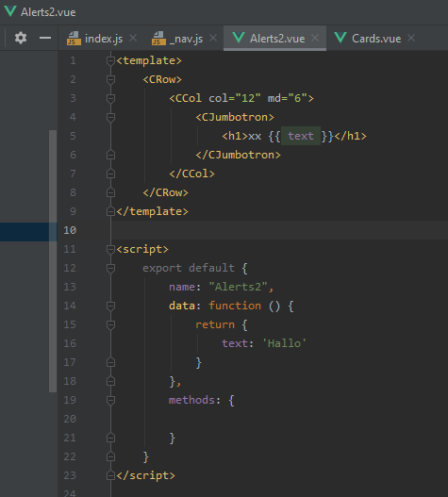
Task: Click the Vue icon on Alerts2.vue tab
Action: 239,38
